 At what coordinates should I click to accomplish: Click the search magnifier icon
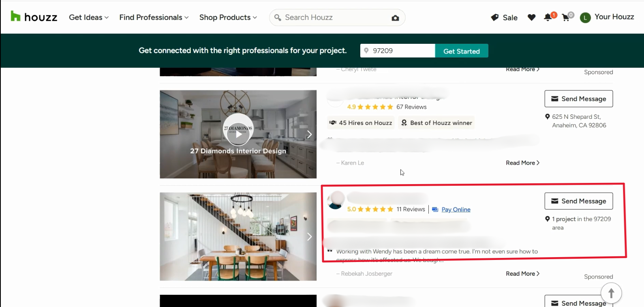click(278, 17)
